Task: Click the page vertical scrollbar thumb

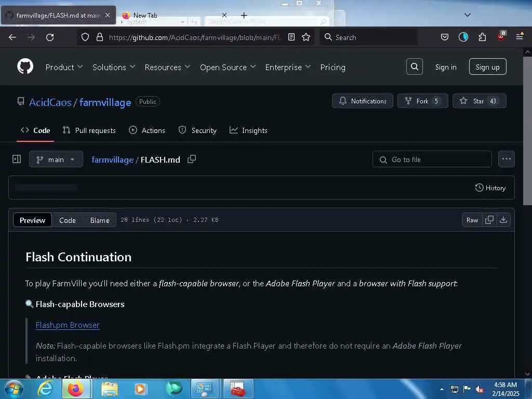Action: (x=527, y=130)
